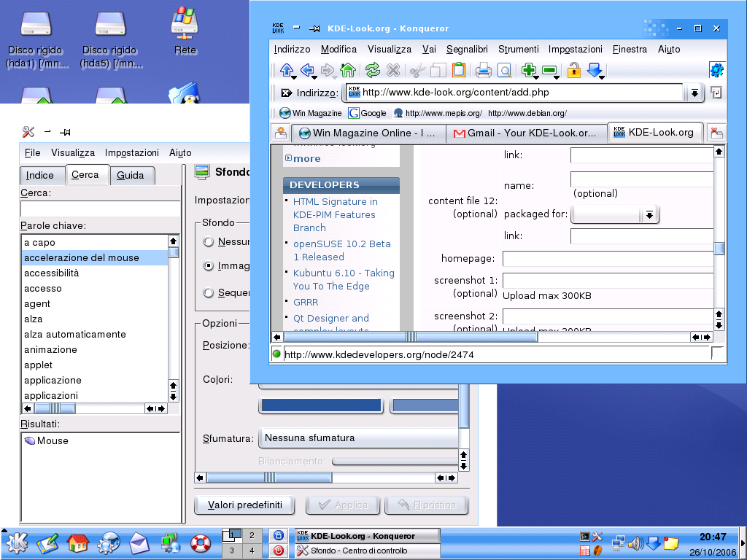Click the padlock security icon

[x=574, y=70]
